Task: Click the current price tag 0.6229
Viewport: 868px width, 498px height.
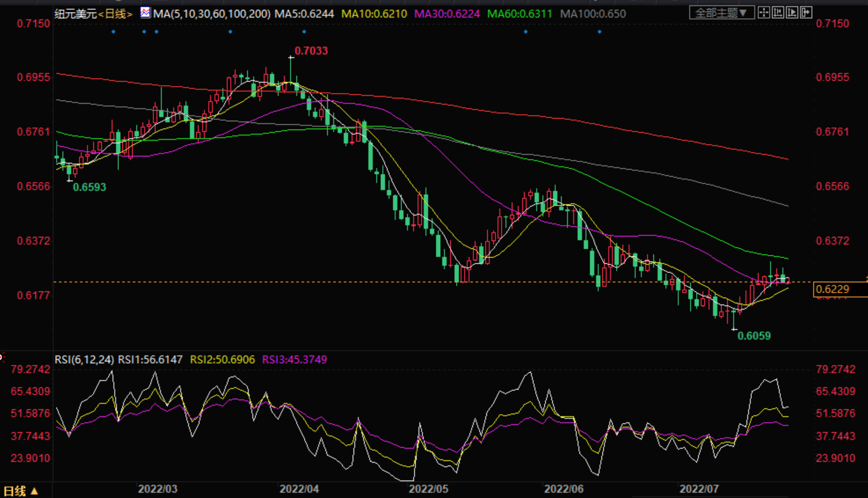Action: click(833, 289)
